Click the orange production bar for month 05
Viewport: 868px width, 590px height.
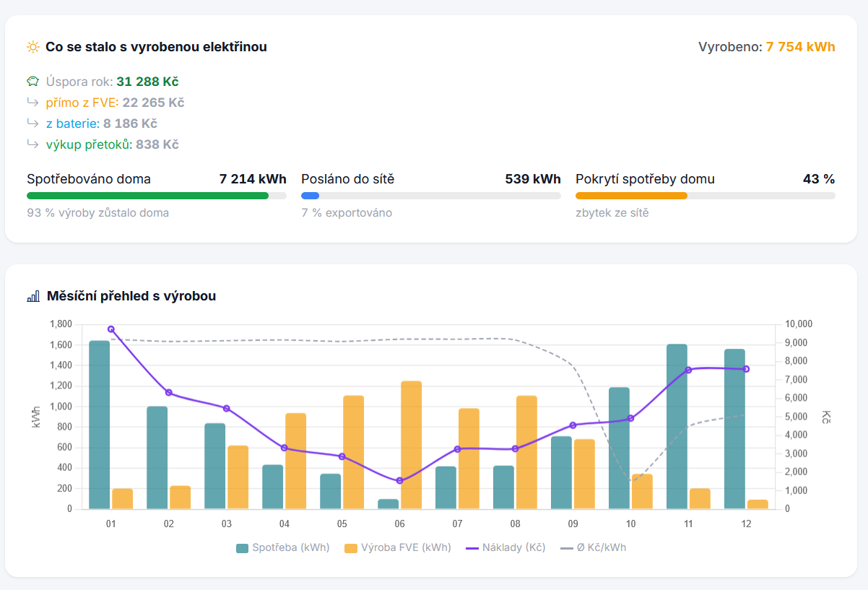point(354,452)
